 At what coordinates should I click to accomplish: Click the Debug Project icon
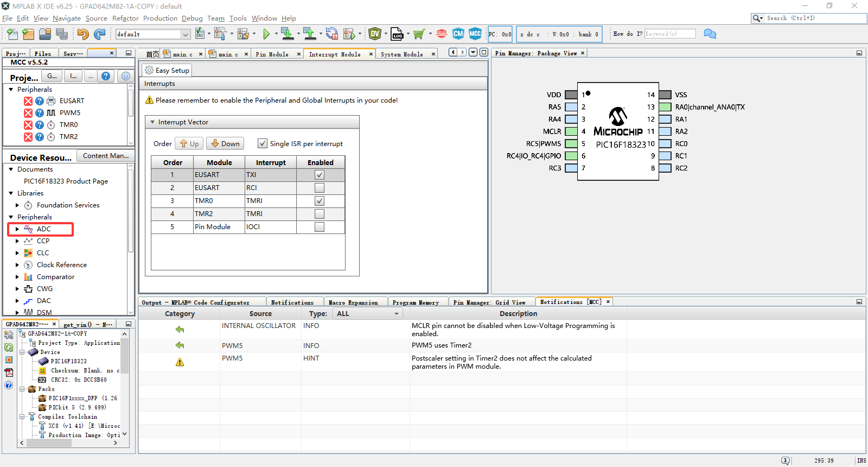pyautogui.click(x=349, y=34)
